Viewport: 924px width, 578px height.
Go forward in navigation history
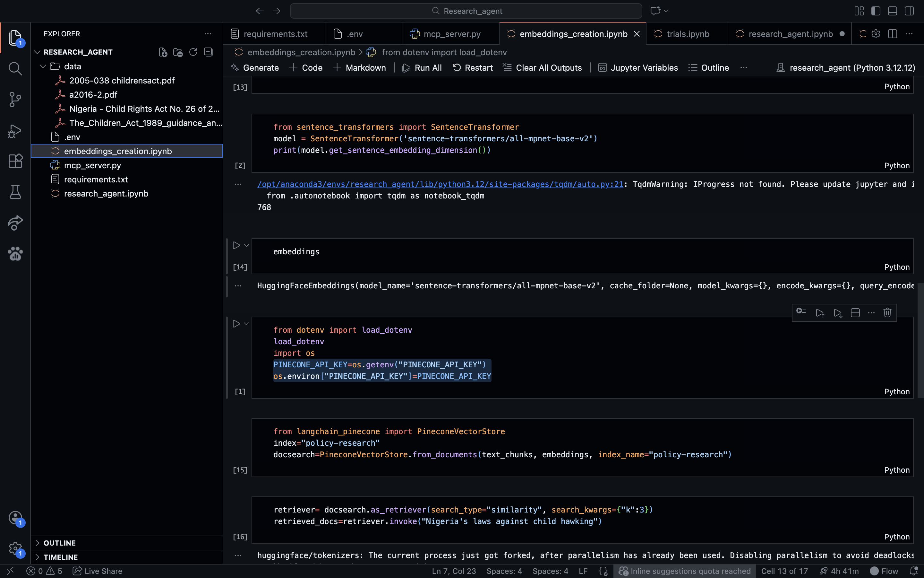[x=277, y=11]
